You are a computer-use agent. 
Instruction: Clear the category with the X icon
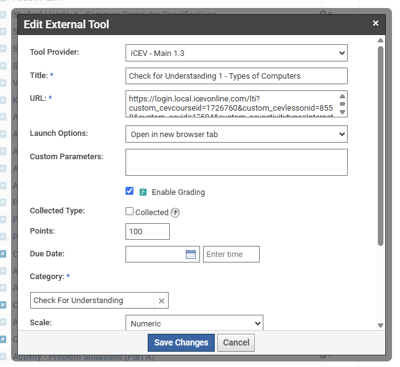(x=161, y=301)
